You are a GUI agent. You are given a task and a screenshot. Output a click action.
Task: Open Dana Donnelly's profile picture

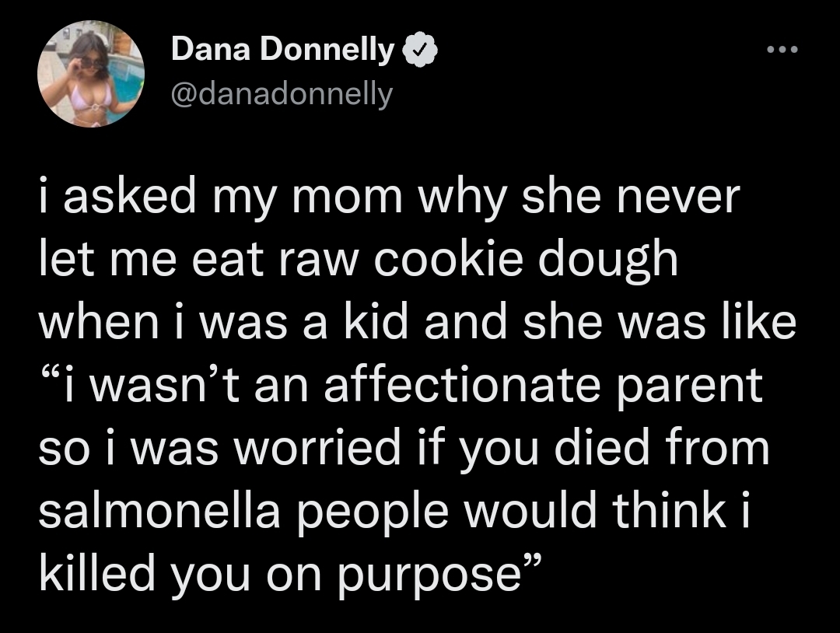92,74
